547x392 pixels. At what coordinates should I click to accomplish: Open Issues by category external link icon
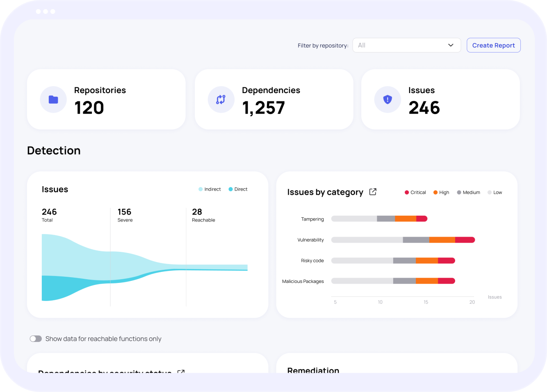(373, 192)
